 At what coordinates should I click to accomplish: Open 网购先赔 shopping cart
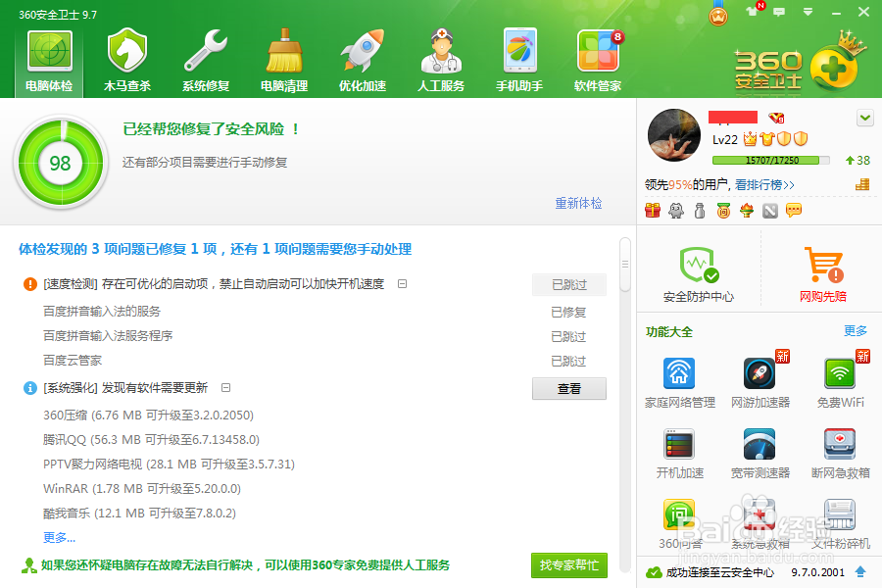(x=823, y=274)
